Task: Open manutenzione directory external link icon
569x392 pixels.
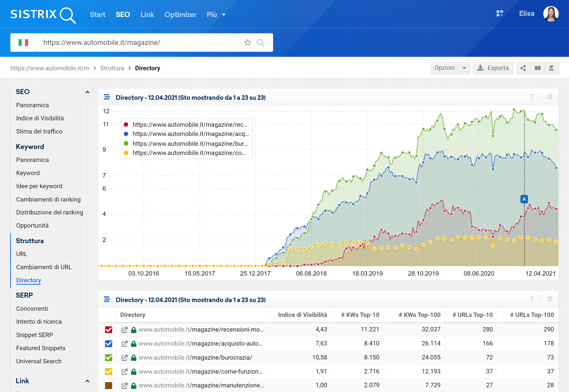Action: coord(125,386)
